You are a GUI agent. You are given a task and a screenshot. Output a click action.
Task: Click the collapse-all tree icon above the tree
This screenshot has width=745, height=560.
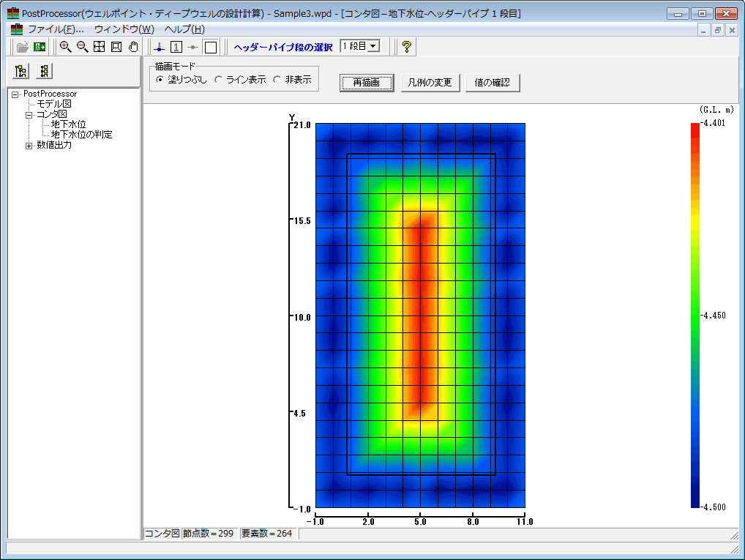(45, 71)
